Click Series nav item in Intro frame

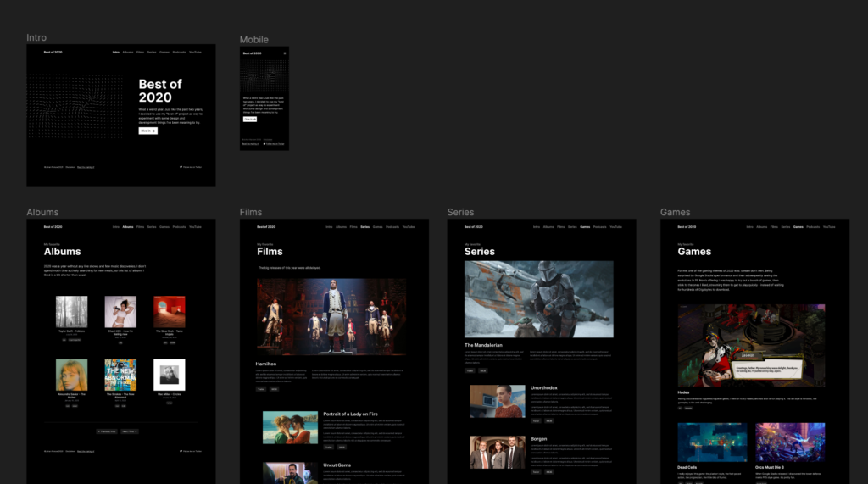pyautogui.click(x=152, y=52)
